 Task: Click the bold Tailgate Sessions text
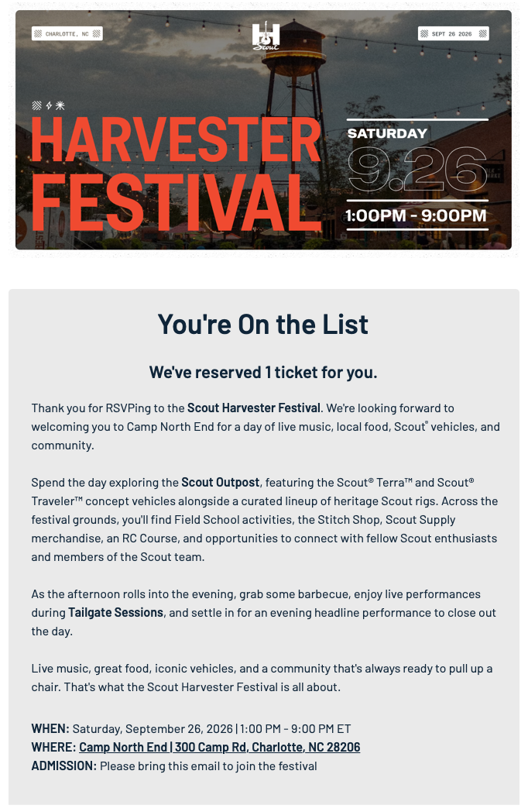tap(116, 613)
